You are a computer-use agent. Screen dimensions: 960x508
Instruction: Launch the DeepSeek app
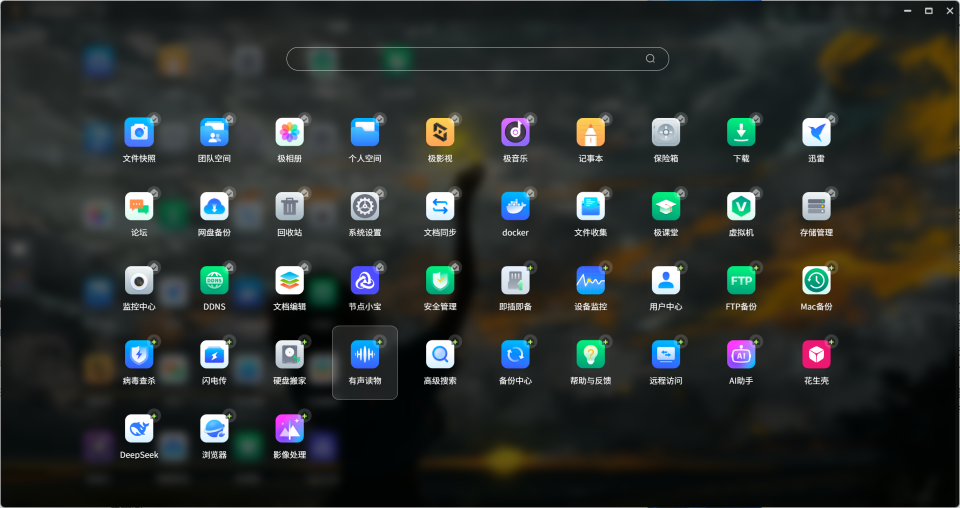(139, 429)
